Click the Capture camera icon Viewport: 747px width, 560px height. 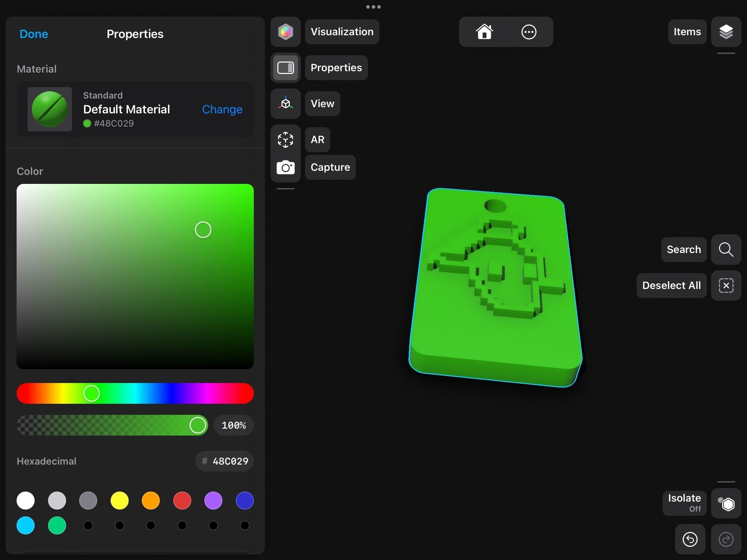pyautogui.click(x=285, y=168)
